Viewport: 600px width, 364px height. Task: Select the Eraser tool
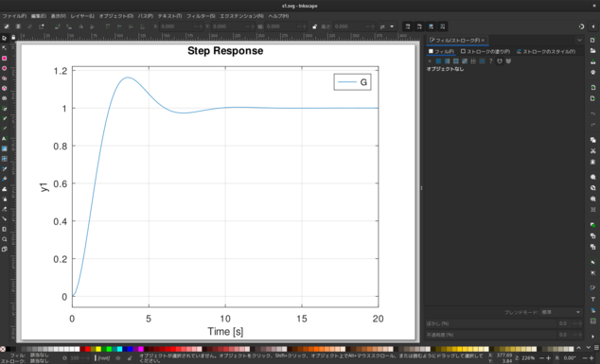[4, 209]
